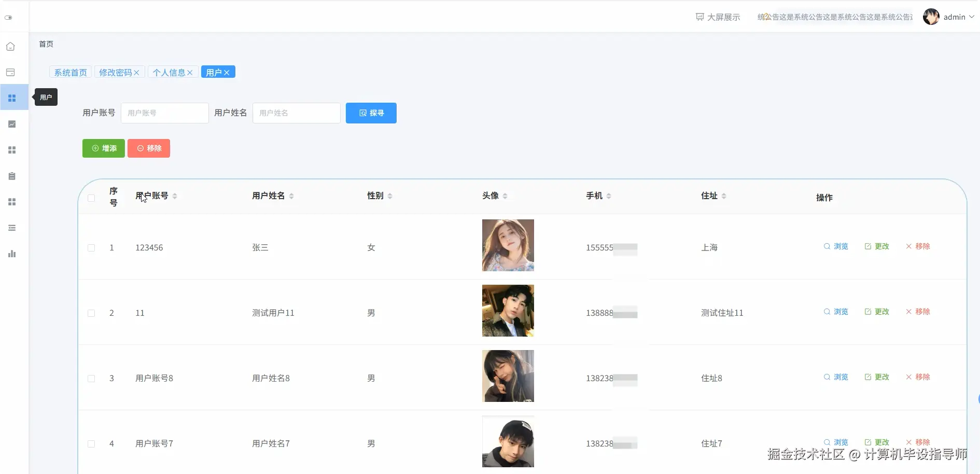Screen dimensions: 980x474
Task: Focus the 用户姓名 search field
Action: pos(297,113)
